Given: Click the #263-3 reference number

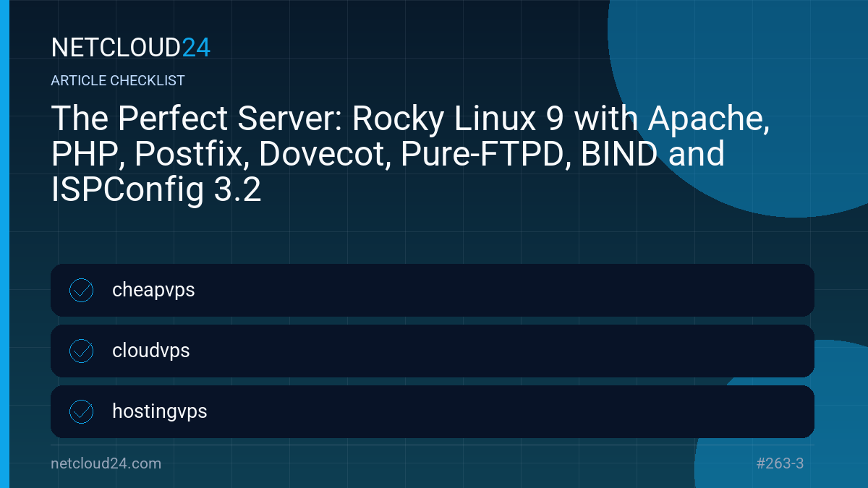Looking at the screenshot, I should point(780,463).
